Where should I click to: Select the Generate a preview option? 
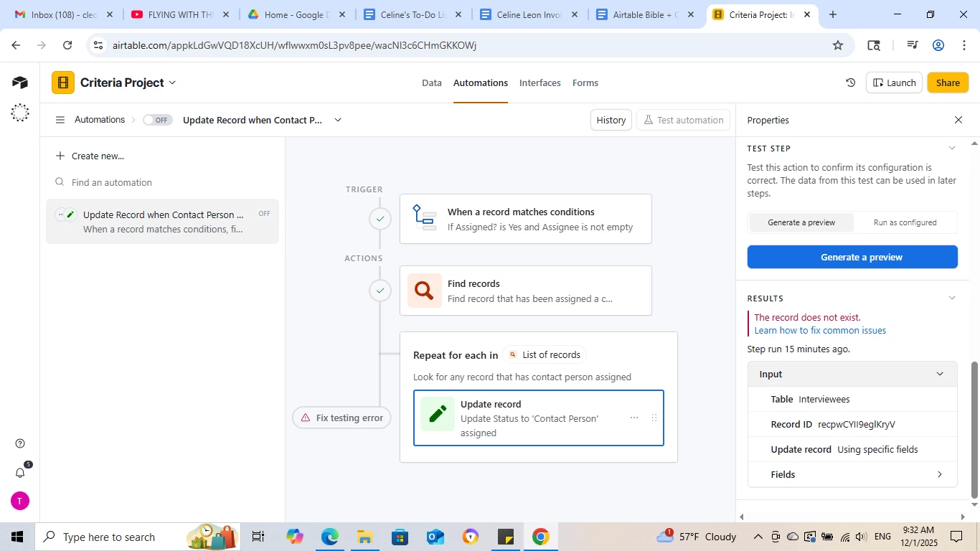pos(801,222)
